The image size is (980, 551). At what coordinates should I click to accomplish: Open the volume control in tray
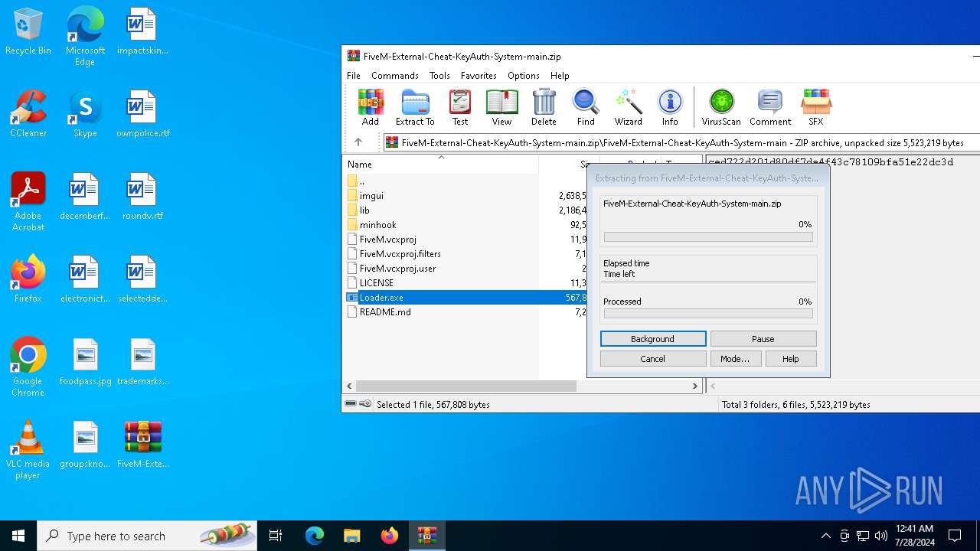(881, 536)
